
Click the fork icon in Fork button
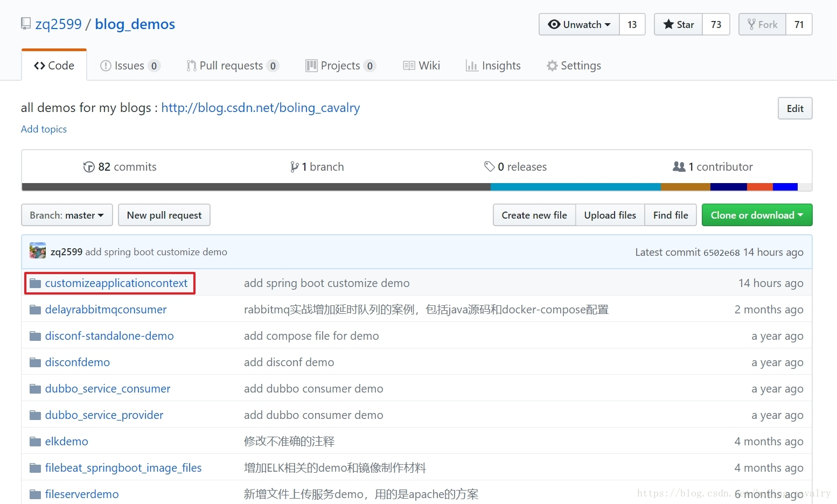pos(751,24)
